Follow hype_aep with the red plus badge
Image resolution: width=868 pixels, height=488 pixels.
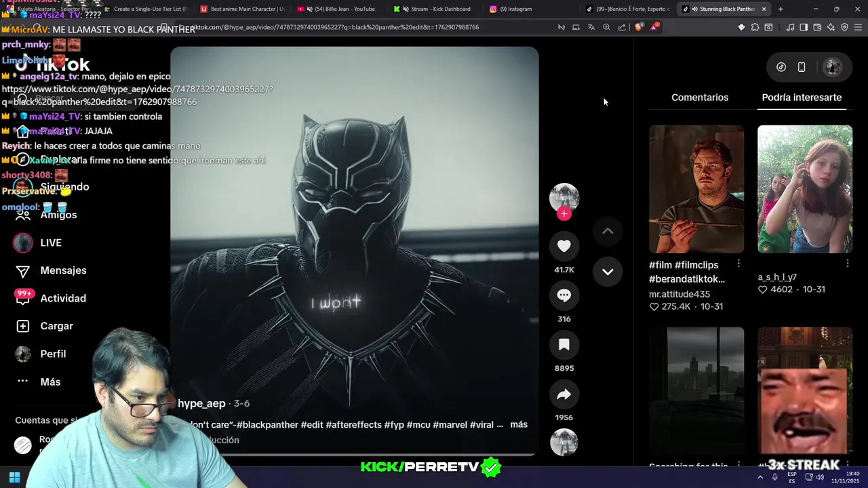pos(564,213)
